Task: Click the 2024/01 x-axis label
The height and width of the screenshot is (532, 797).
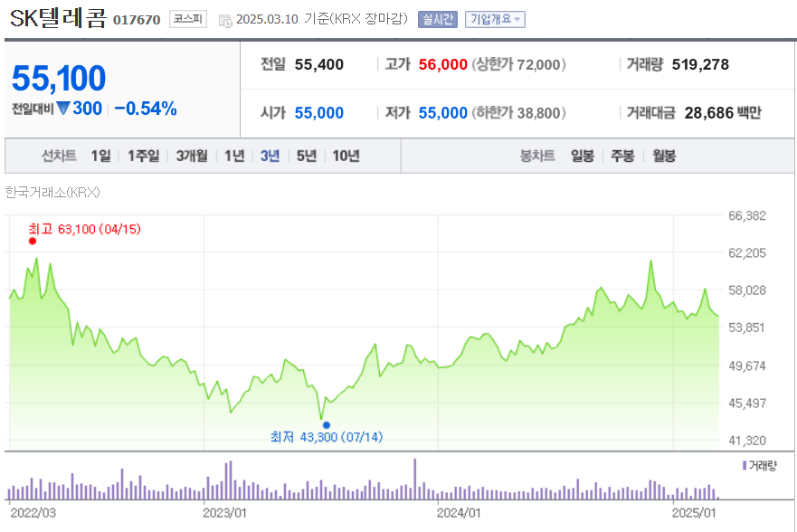Action: click(459, 513)
